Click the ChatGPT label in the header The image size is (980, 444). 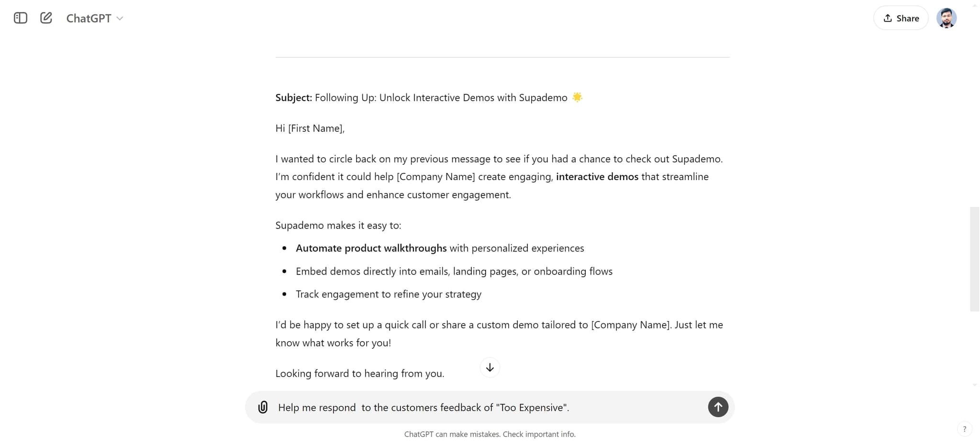pyautogui.click(x=89, y=18)
